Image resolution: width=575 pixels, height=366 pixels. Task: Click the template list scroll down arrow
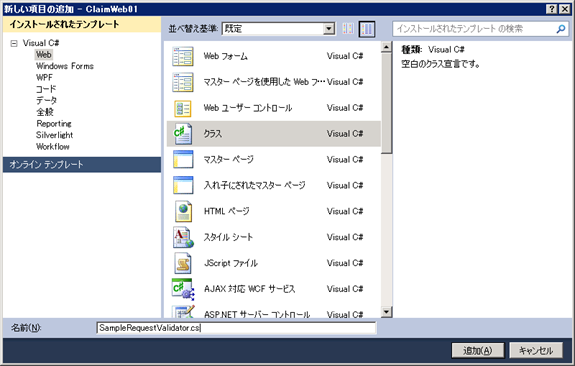point(386,312)
